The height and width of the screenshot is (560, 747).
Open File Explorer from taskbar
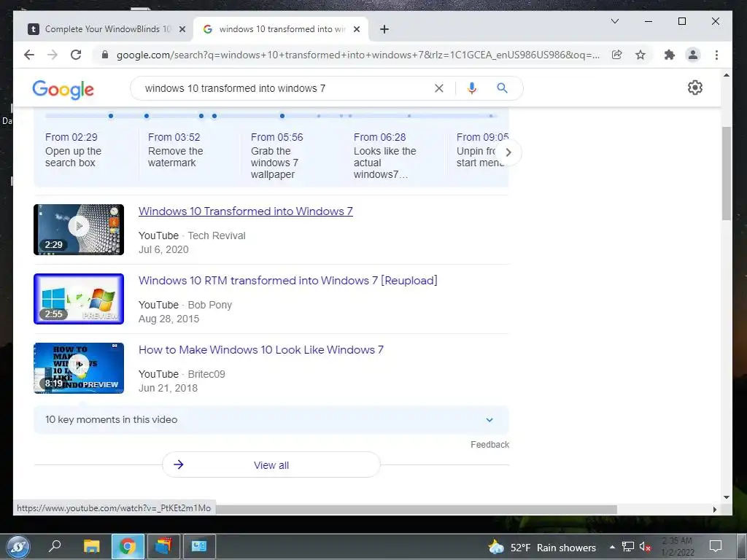pyautogui.click(x=91, y=546)
